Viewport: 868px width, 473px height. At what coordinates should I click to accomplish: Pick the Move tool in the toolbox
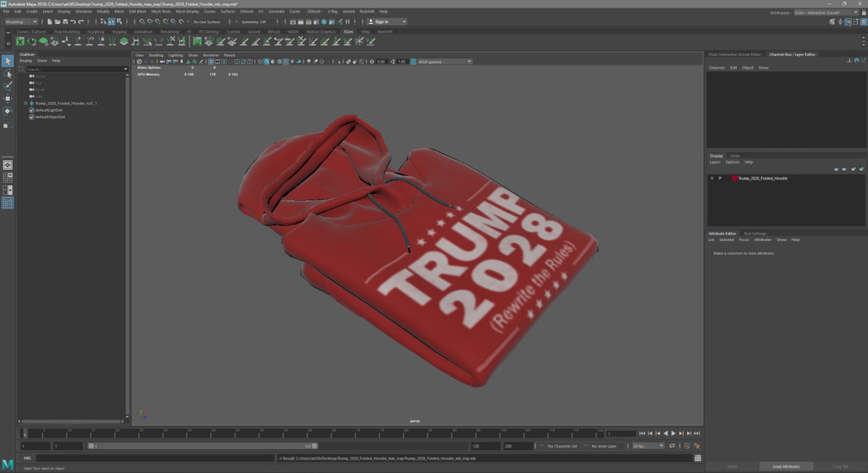[x=8, y=99]
